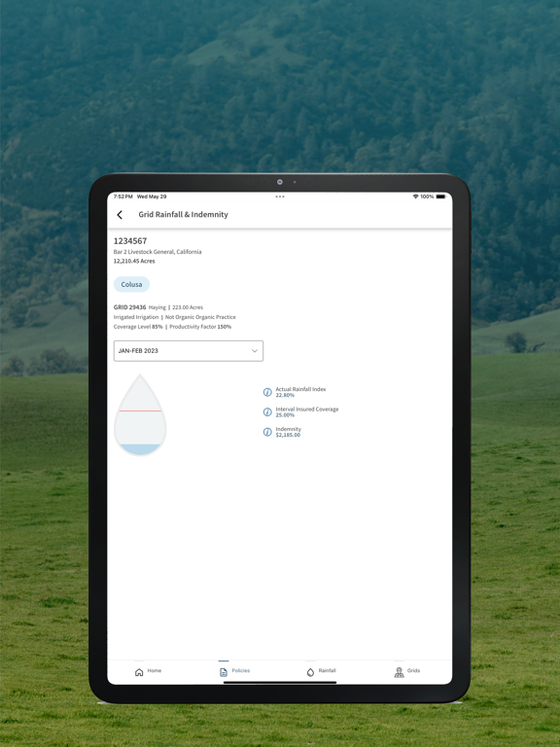Tap the $2,185.00 indemnity value
This screenshot has width=560, height=747.
288,435
